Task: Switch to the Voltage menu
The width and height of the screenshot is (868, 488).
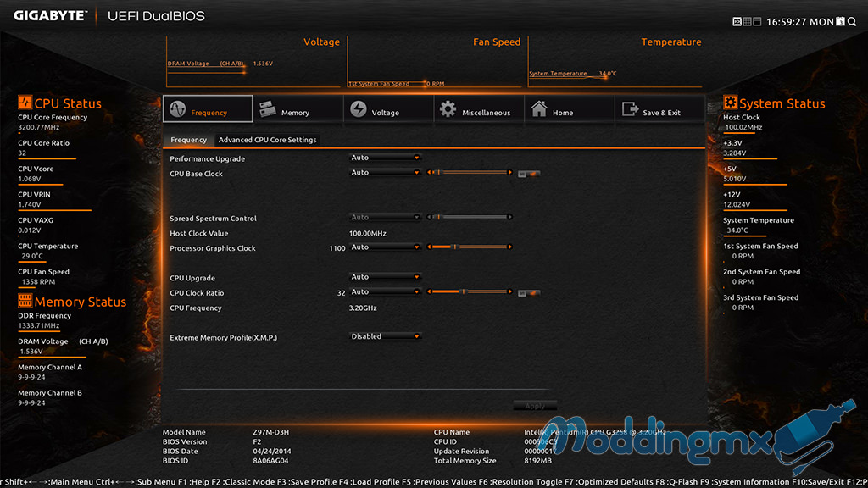Action: point(388,109)
